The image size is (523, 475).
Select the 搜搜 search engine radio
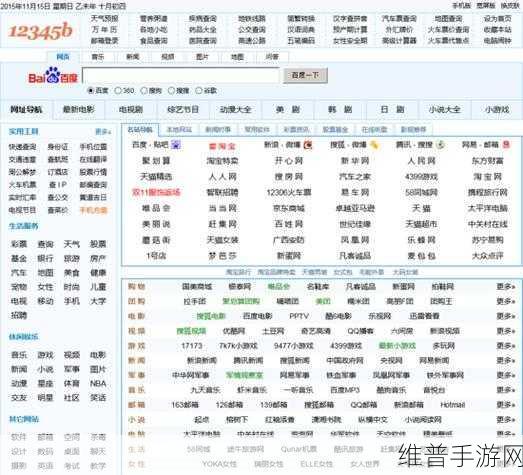click(171, 90)
